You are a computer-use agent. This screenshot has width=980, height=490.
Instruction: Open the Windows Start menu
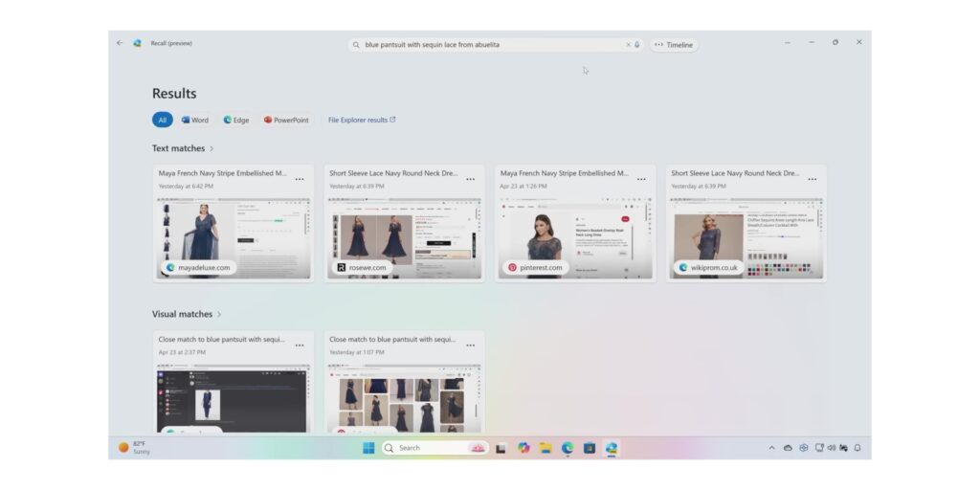(368, 448)
